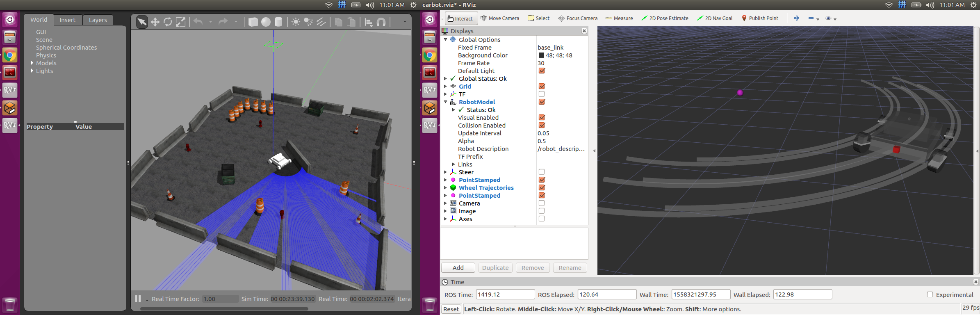Viewport: 980px width, 315px height.
Task: Open the Layers tab
Action: pyautogui.click(x=98, y=20)
